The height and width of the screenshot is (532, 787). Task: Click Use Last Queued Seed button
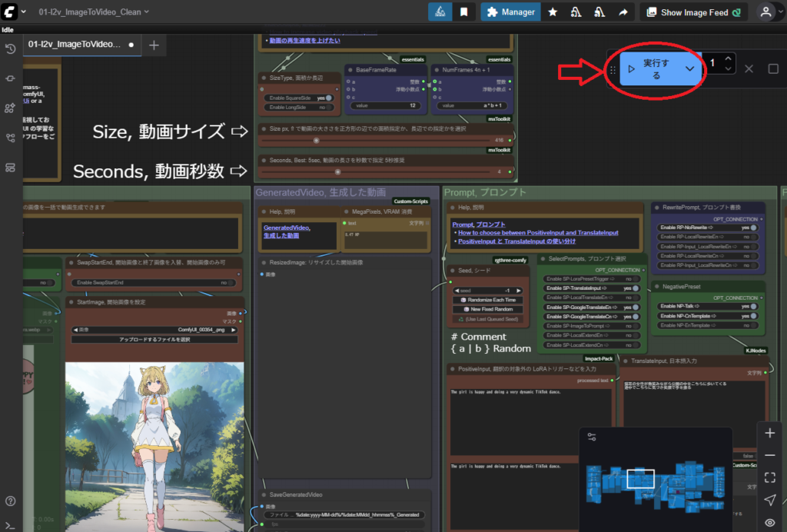coord(488,319)
